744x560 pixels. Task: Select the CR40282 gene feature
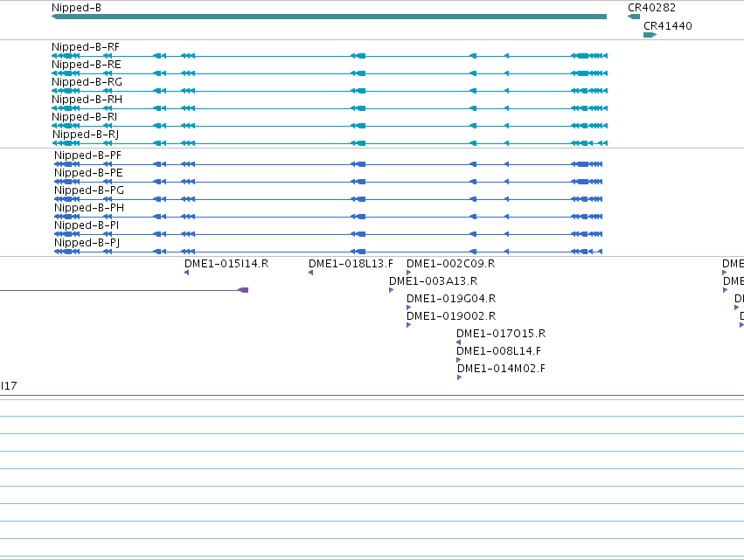[x=634, y=17]
